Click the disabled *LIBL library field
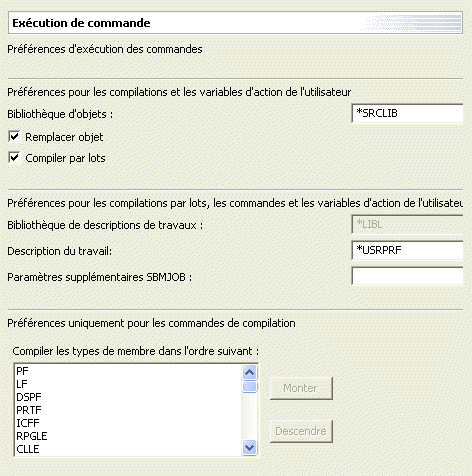Viewport: 472px width, 476px height. (x=407, y=224)
